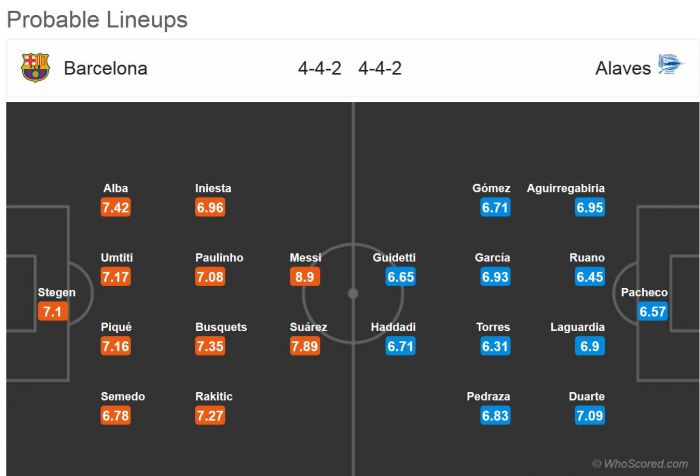Viewport: 700px width, 476px height.
Task: Click Guidetti's 6.65 rating badge
Action: point(399,276)
